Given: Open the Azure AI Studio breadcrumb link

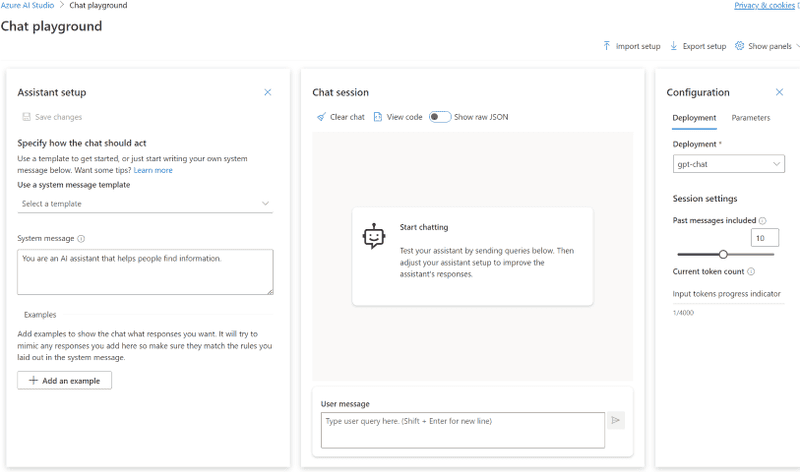Looking at the screenshot, I should pyautogui.click(x=27, y=5).
